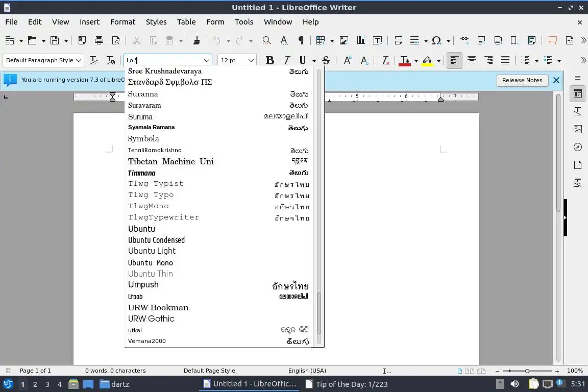
Task: Open sidebar Styles panel icon
Action: click(x=577, y=111)
